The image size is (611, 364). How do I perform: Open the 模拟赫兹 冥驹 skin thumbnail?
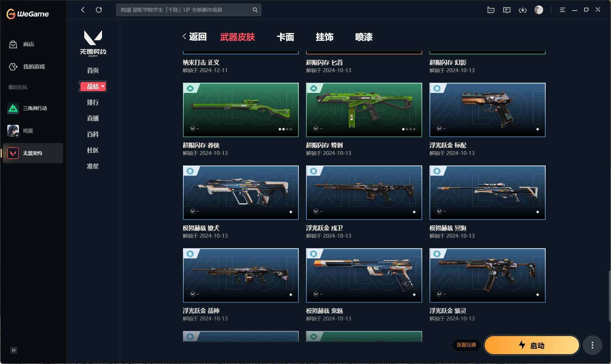tap(488, 193)
